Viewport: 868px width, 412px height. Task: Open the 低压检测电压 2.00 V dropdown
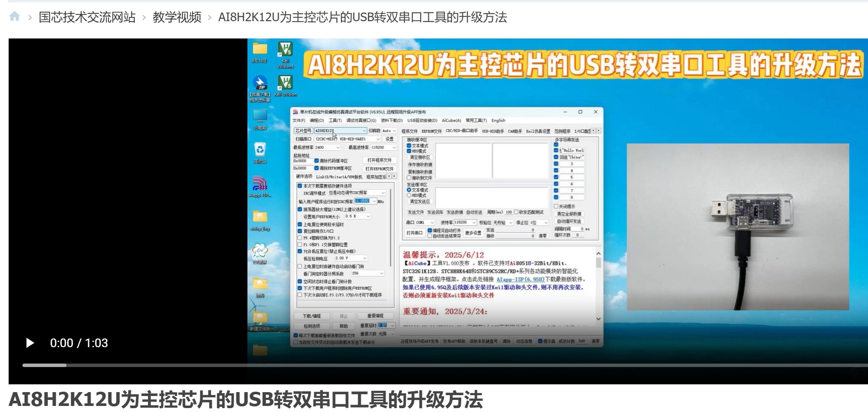(x=351, y=258)
